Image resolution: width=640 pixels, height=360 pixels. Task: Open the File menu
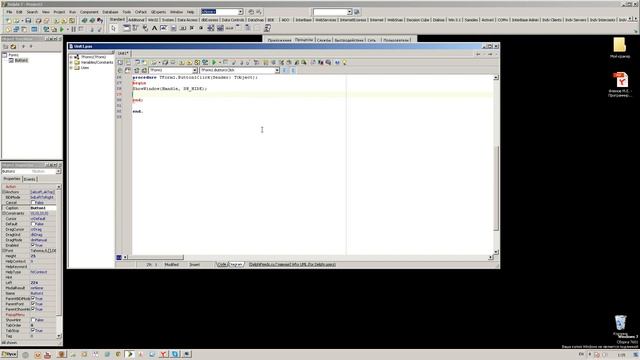pyautogui.click(x=9, y=12)
